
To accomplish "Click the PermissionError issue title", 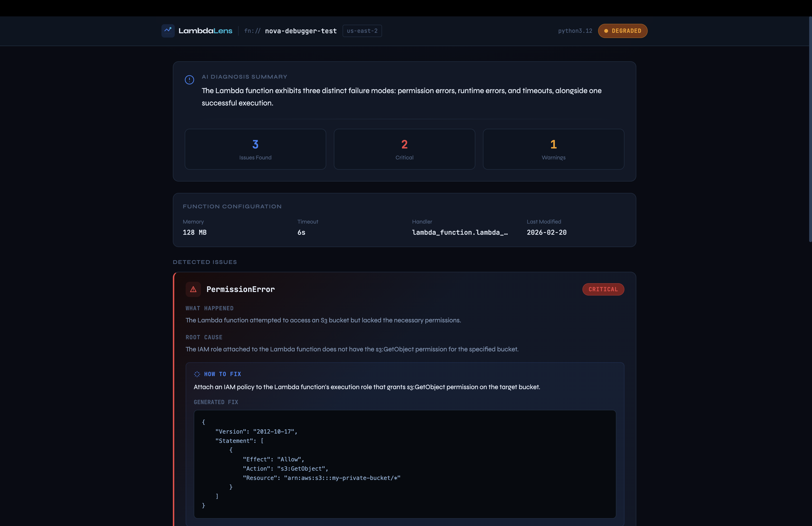I will tap(240, 289).
